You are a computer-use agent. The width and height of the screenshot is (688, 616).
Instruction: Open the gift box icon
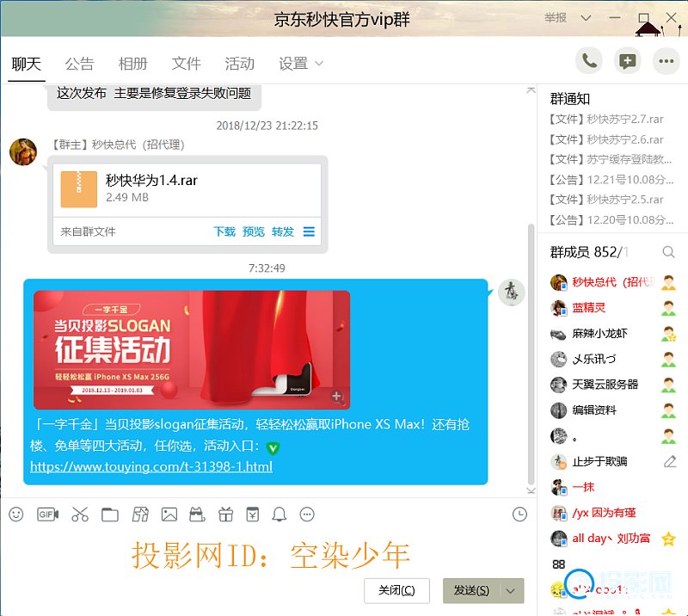click(x=225, y=514)
